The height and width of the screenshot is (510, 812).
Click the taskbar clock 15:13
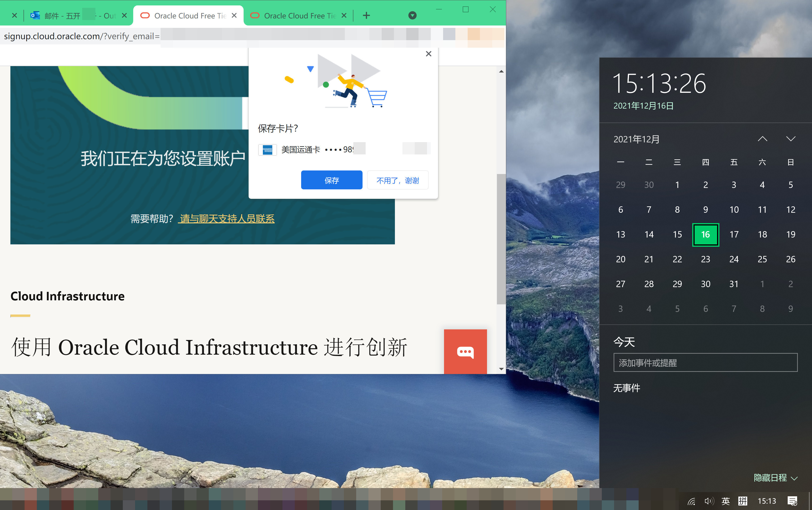point(767,501)
